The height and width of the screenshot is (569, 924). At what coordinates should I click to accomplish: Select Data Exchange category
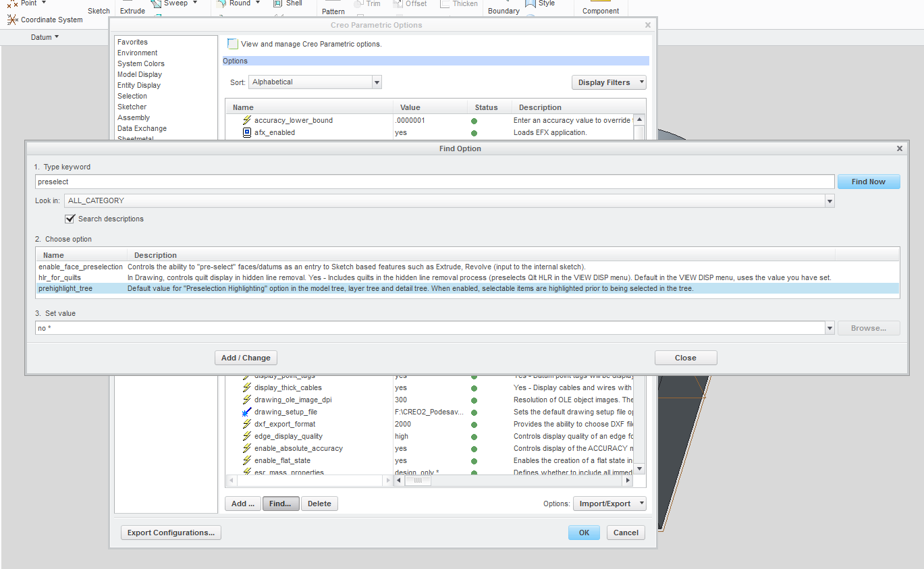pos(142,128)
